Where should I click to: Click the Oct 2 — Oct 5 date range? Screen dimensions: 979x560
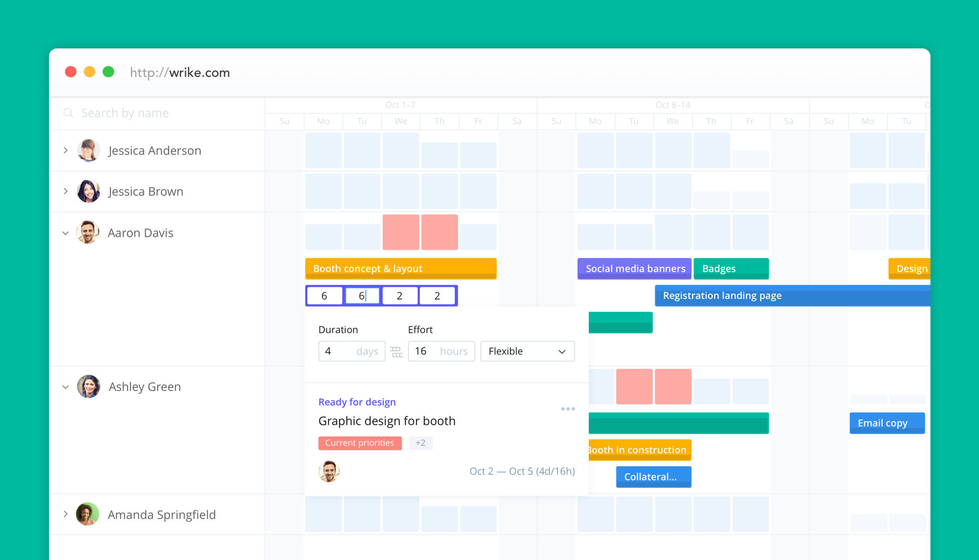coord(522,471)
